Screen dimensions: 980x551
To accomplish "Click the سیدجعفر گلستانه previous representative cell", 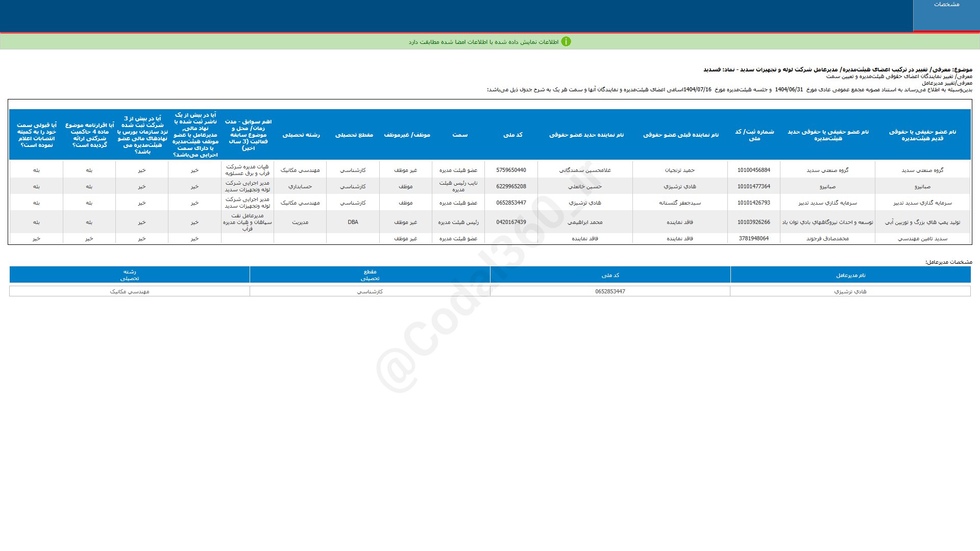I will (x=679, y=203).
